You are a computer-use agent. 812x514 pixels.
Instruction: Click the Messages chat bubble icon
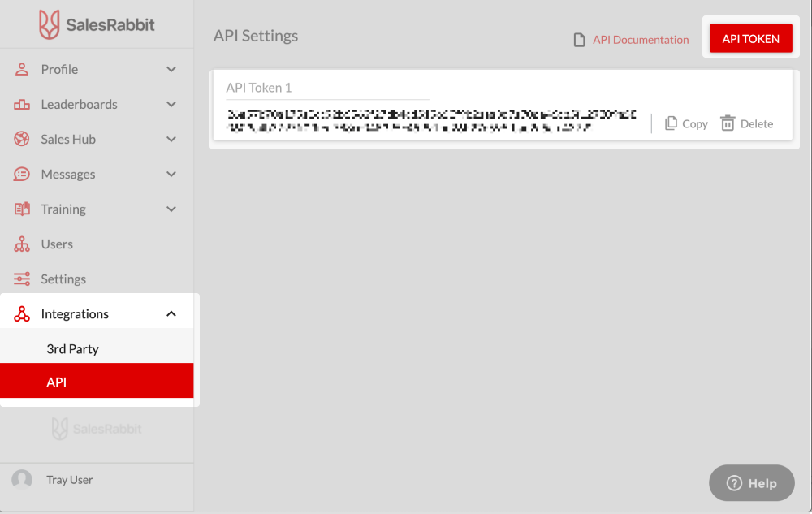21,174
